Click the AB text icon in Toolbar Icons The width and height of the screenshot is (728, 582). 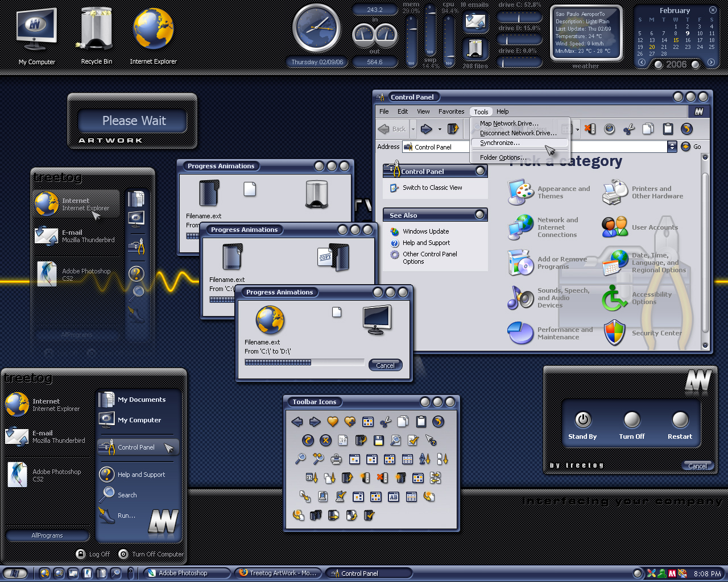click(394, 497)
